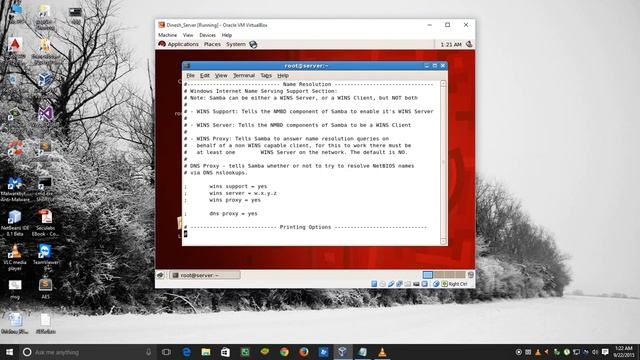Click the 'Printing Options' header line

(305, 227)
